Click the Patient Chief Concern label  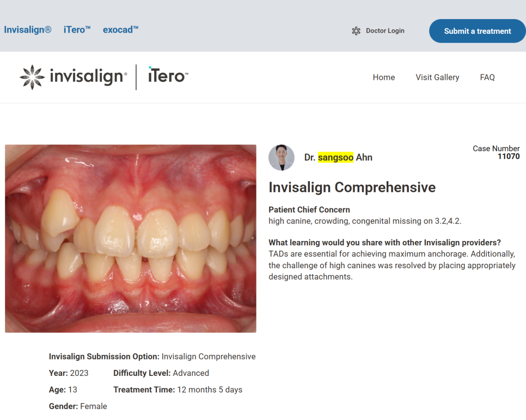coord(309,210)
